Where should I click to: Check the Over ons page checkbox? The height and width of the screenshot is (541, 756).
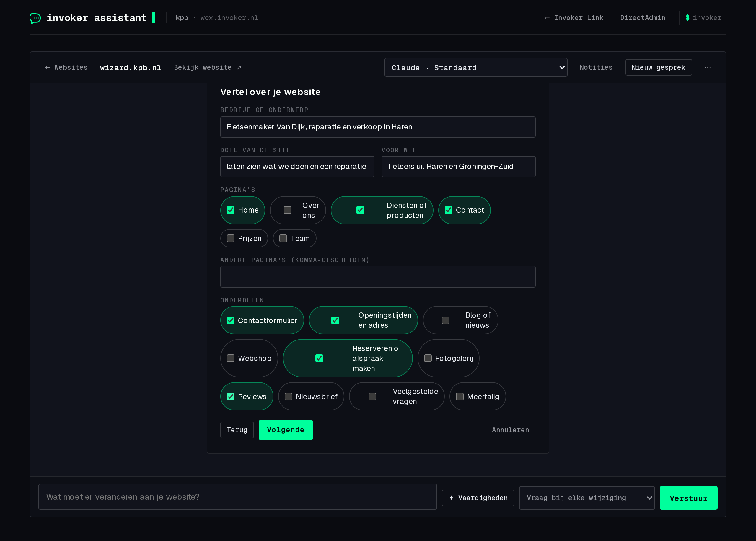tap(287, 210)
